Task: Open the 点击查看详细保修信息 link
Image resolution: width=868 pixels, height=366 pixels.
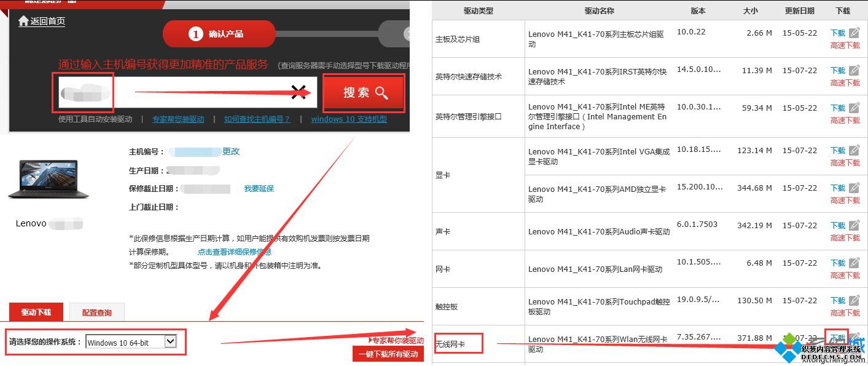Action: (x=234, y=252)
